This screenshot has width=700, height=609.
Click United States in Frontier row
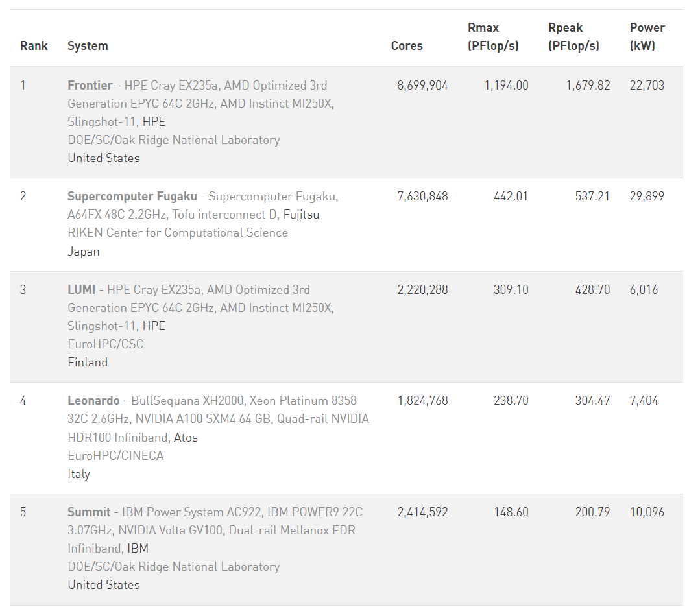coord(104,158)
